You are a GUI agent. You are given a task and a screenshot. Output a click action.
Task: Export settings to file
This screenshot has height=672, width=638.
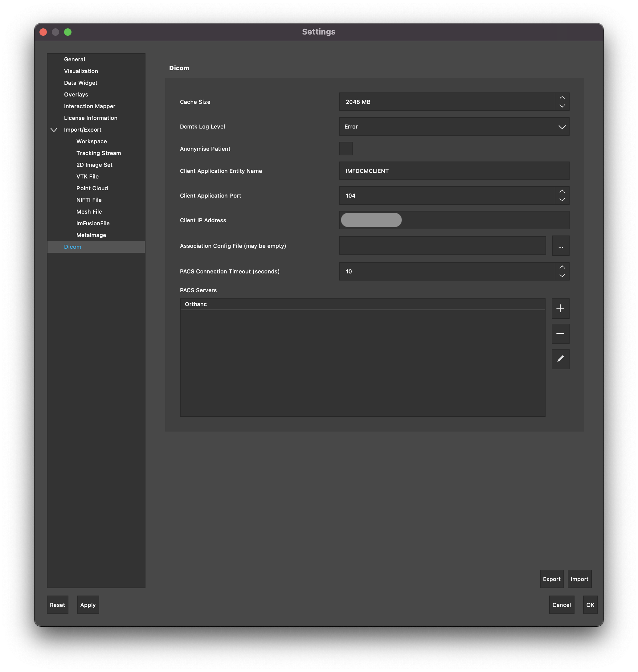552,579
